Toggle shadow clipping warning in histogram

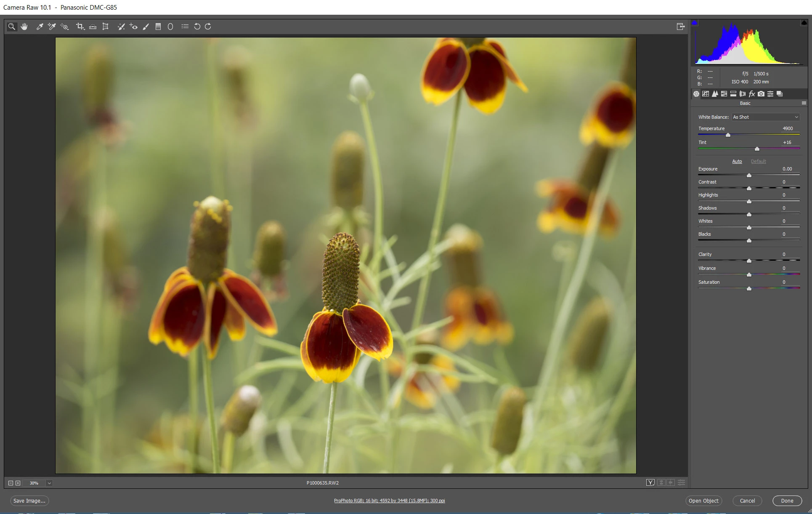pyautogui.click(x=695, y=23)
